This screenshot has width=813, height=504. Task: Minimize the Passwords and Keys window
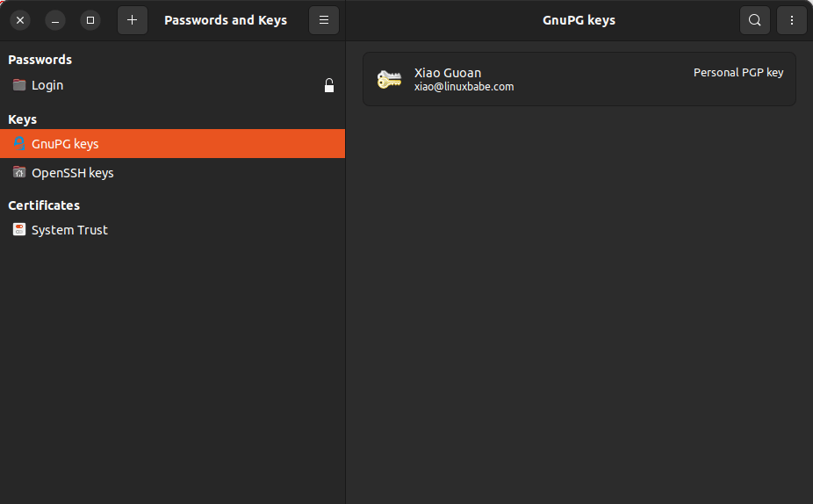[55, 20]
